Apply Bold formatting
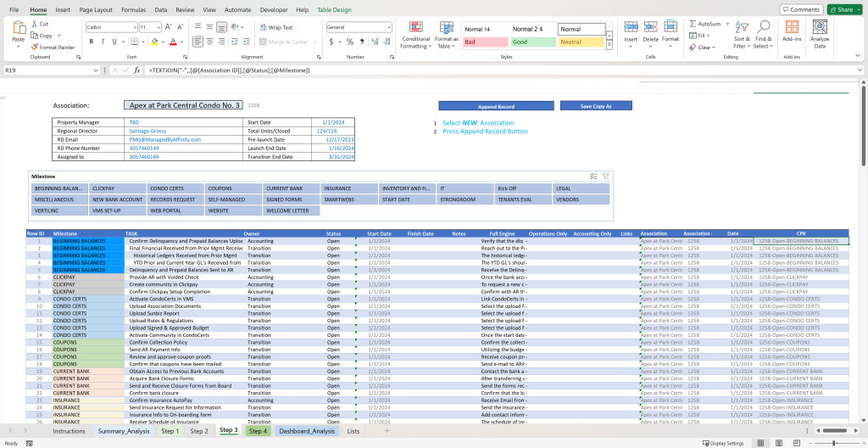This screenshot has width=868, height=448. 91,42
